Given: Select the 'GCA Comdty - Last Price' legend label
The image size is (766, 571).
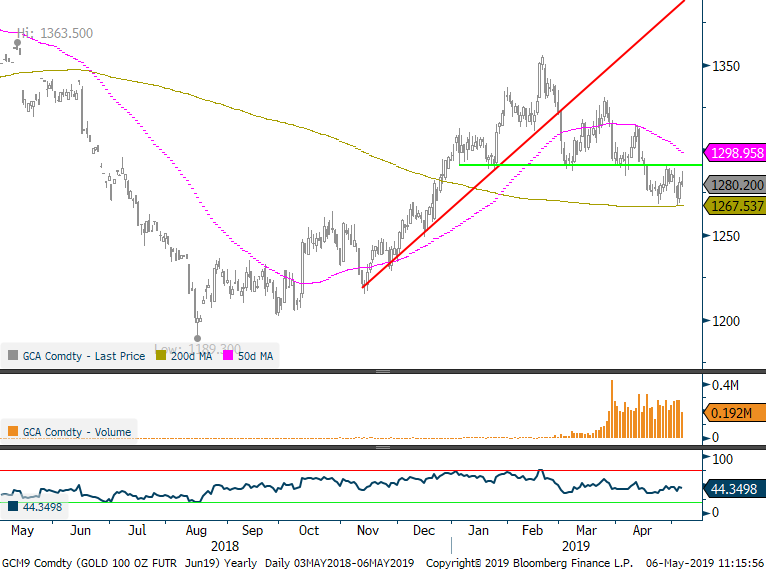Looking at the screenshot, I should pyautogui.click(x=84, y=356).
